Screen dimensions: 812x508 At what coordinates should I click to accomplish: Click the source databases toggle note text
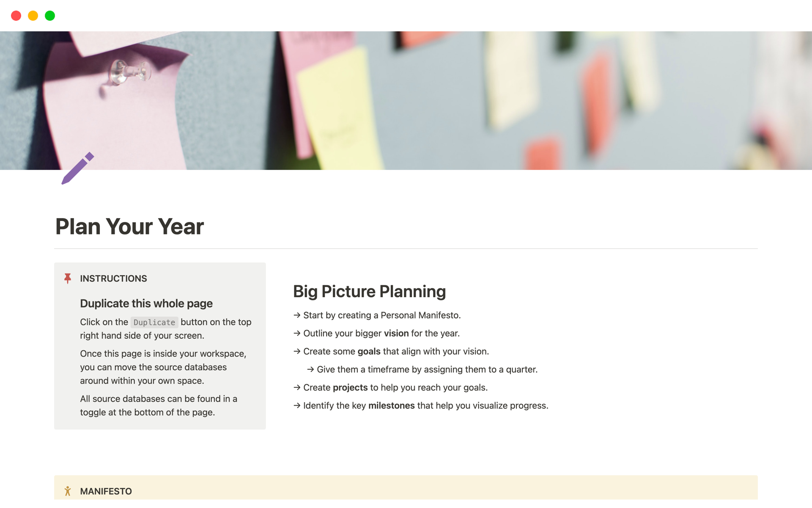click(158, 406)
